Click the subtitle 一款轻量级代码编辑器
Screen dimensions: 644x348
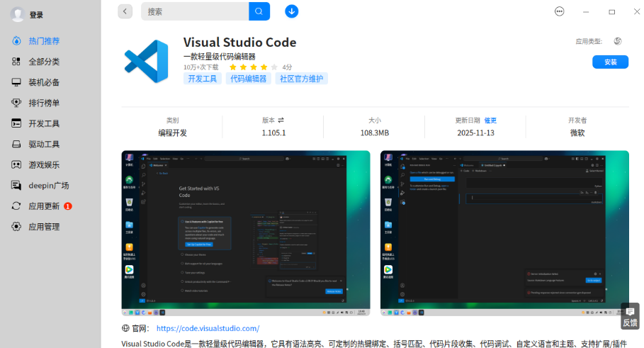(220, 57)
